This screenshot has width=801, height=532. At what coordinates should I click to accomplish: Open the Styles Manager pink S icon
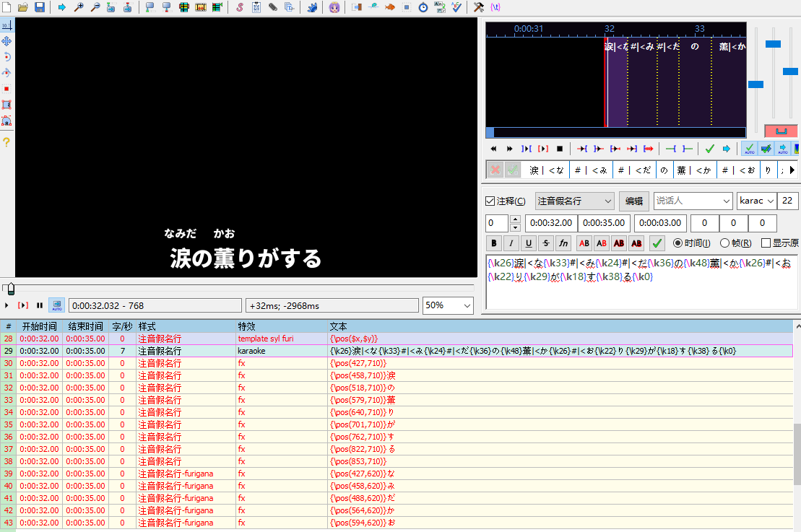(x=240, y=7)
